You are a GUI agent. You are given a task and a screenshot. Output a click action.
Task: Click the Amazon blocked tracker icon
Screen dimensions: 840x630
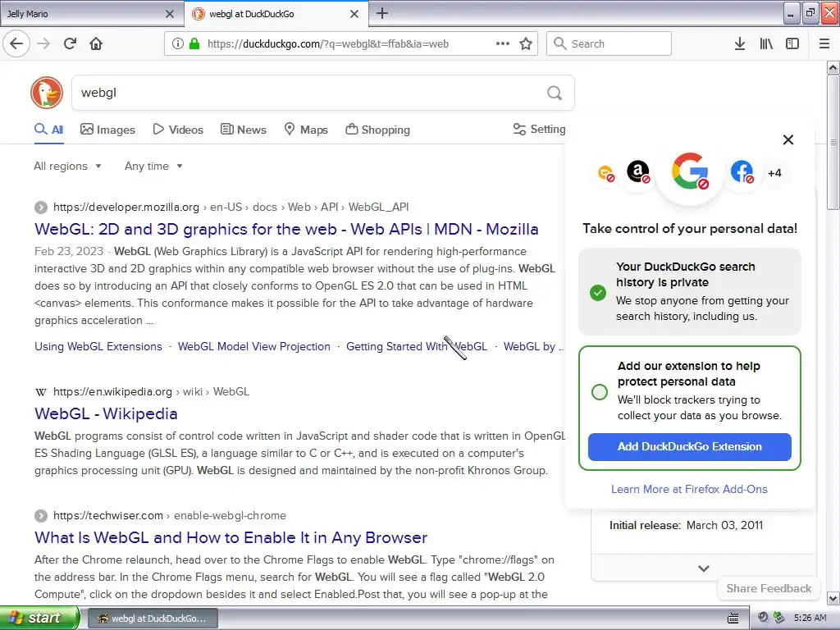coord(638,172)
